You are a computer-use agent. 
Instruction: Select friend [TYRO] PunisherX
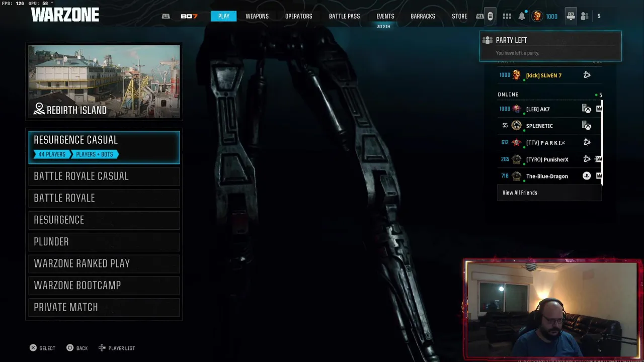549,159
